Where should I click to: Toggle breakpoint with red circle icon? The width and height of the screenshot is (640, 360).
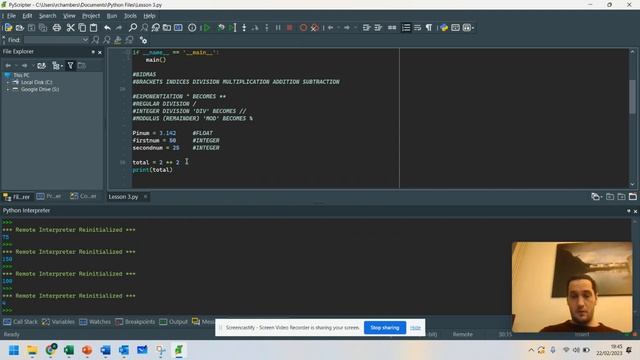click(303, 28)
